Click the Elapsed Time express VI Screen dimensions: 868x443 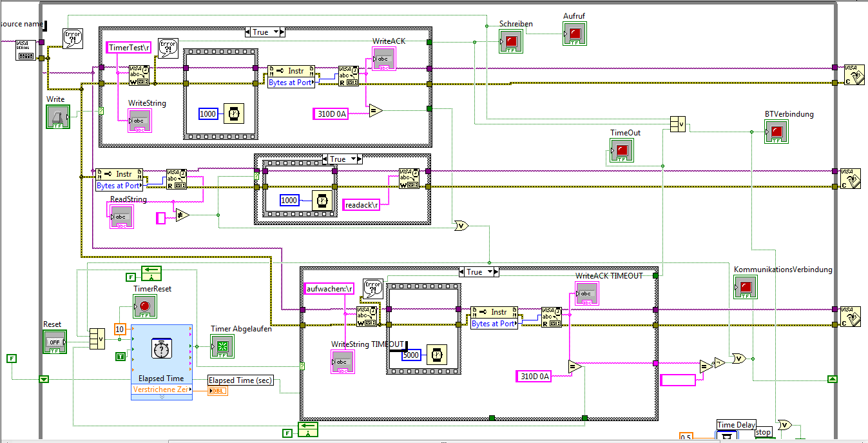pos(161,362)
